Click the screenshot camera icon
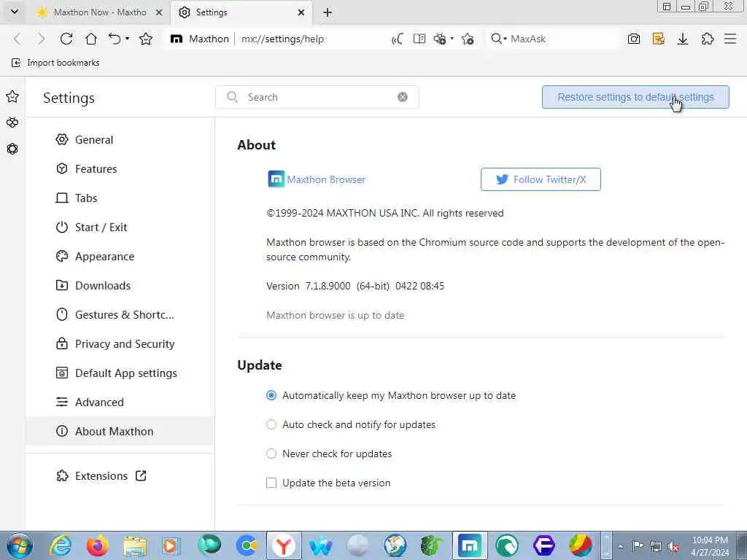The height and width of the screenshot is (560, 747). tap(634, 39)
